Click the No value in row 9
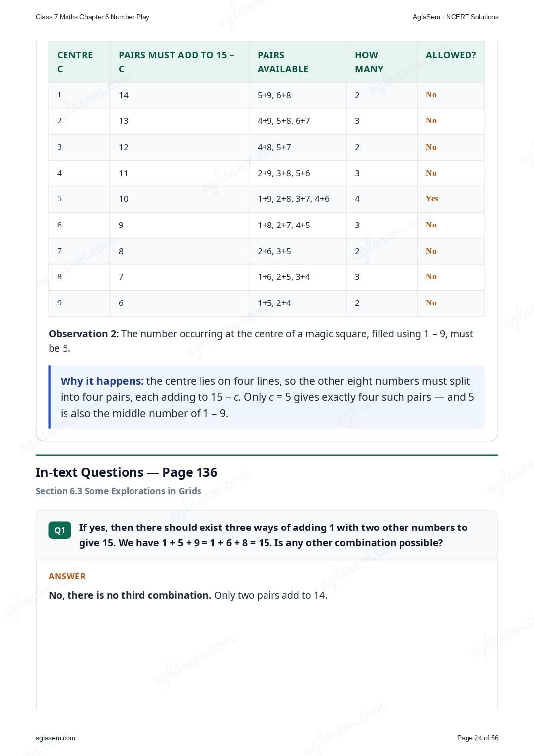534x756 pixels. tap(431, 302)
